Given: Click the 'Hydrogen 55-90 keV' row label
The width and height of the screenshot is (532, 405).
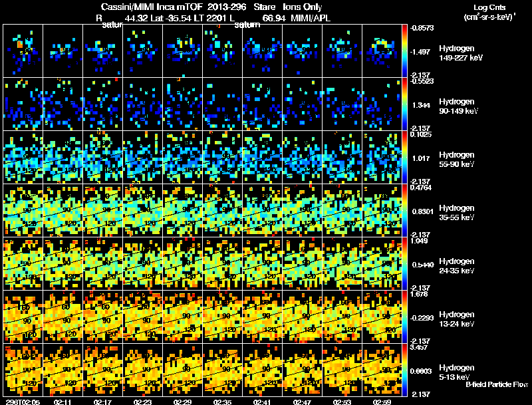Looking at the screenshot, I should (x=457, y=160).
